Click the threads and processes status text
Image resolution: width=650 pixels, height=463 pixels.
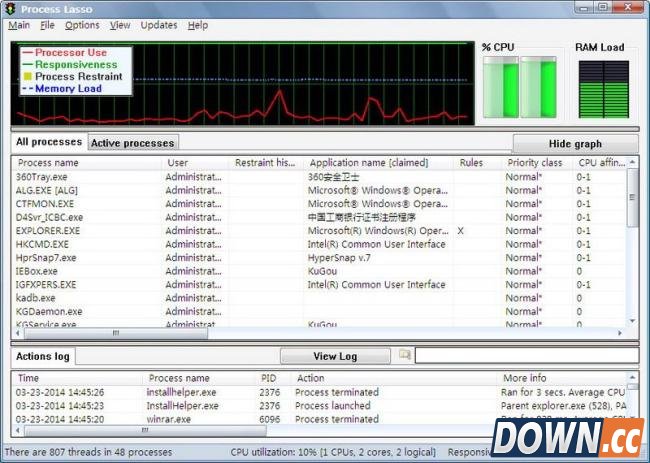(x=88, y=452)
